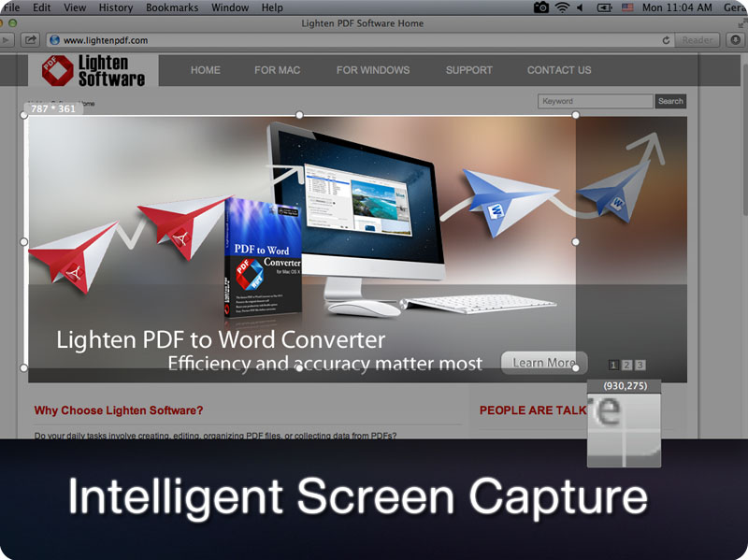Click the Learn More button

(x=544, y=363)
